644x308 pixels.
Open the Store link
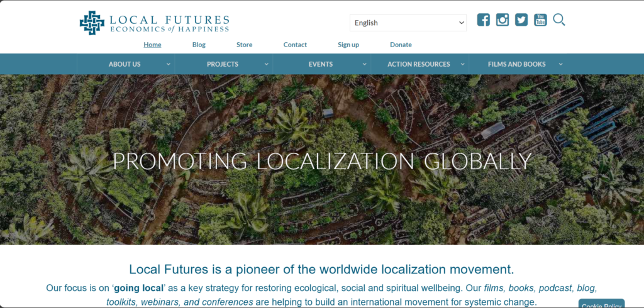pyautogui.click(x=245, y=45)
